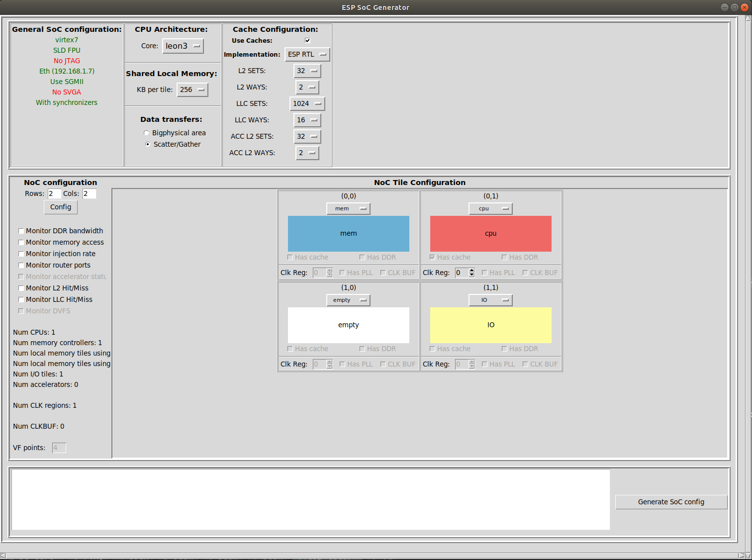The image size is (752, 560).
Task: Click the Rows input field
Action: [x=54, y=193]
